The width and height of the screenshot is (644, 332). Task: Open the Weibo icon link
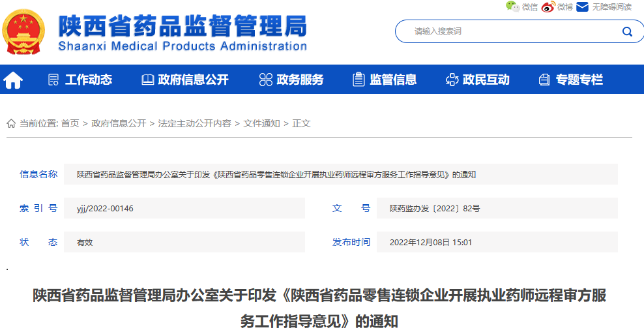[548, 7]
